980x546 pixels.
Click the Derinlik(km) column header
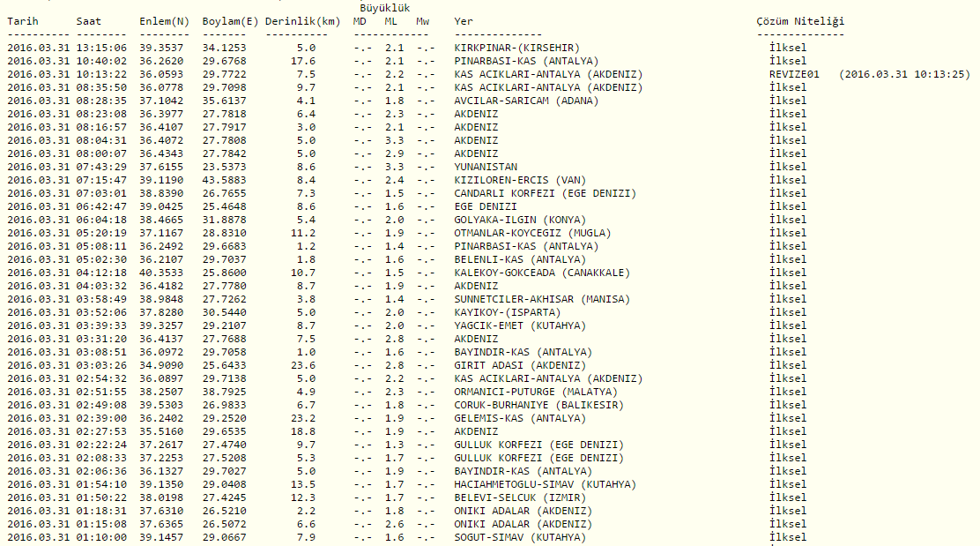pyautogui.click(x=302, y=21)
